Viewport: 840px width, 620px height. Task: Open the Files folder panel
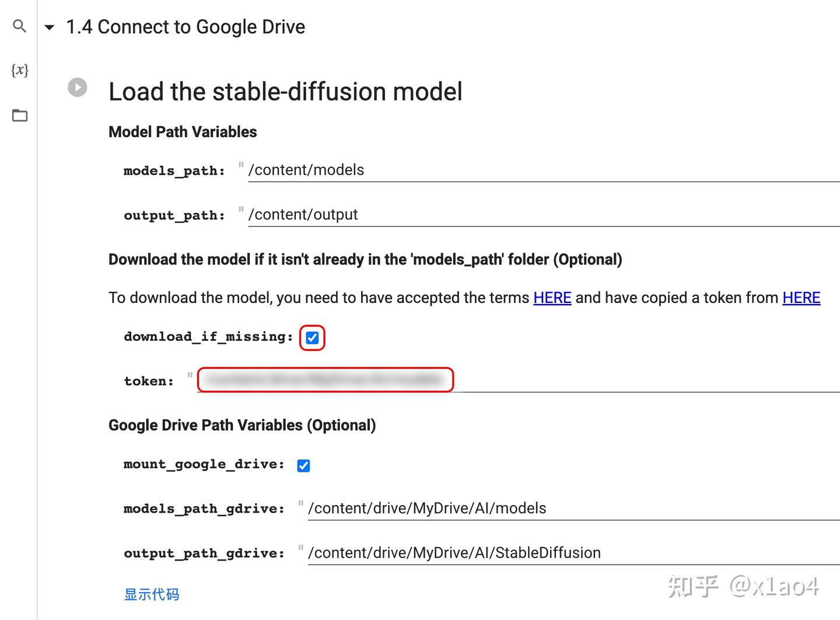click(x=20, y=116)
